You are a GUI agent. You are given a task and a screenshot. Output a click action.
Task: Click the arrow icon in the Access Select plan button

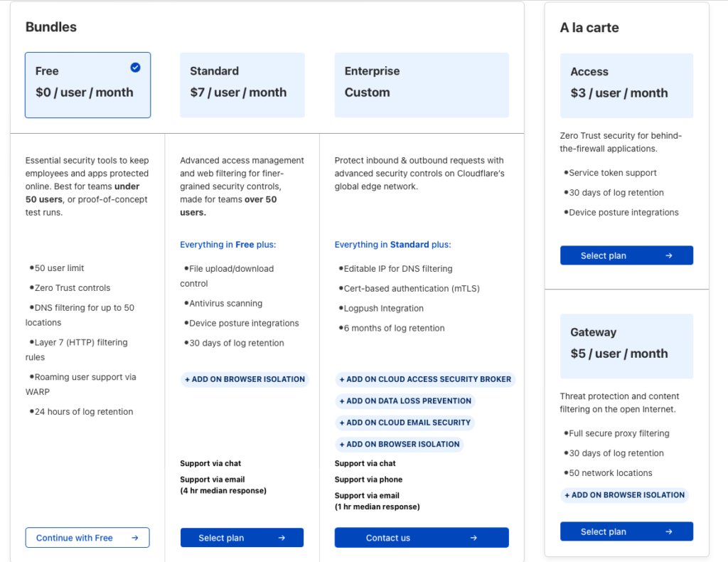[x=668, y=255]
